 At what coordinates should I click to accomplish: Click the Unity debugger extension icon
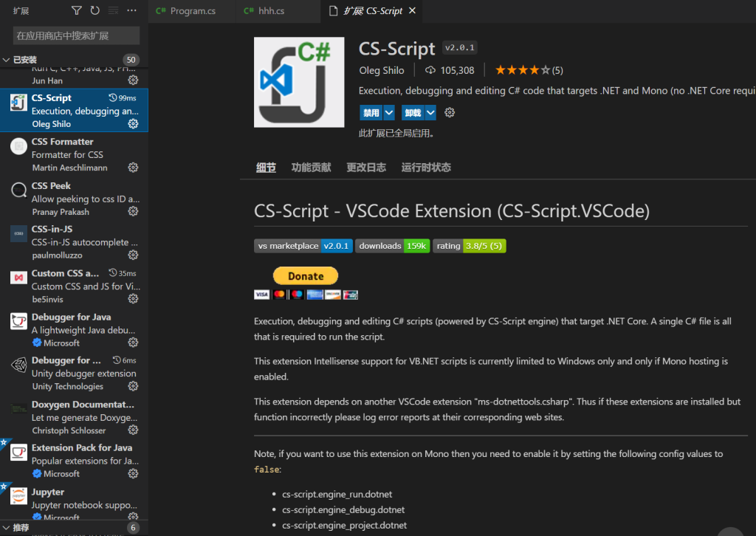pyautogui.click(x=18, y=365)
